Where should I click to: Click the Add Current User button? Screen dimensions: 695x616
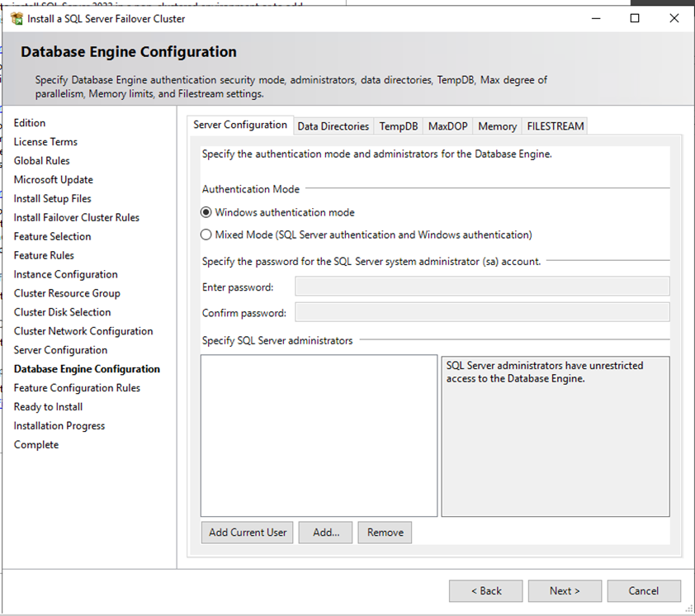point(248,533)
